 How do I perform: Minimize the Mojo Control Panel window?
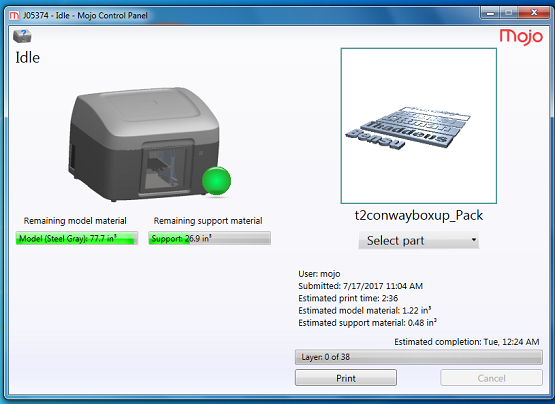click(490, 13)
